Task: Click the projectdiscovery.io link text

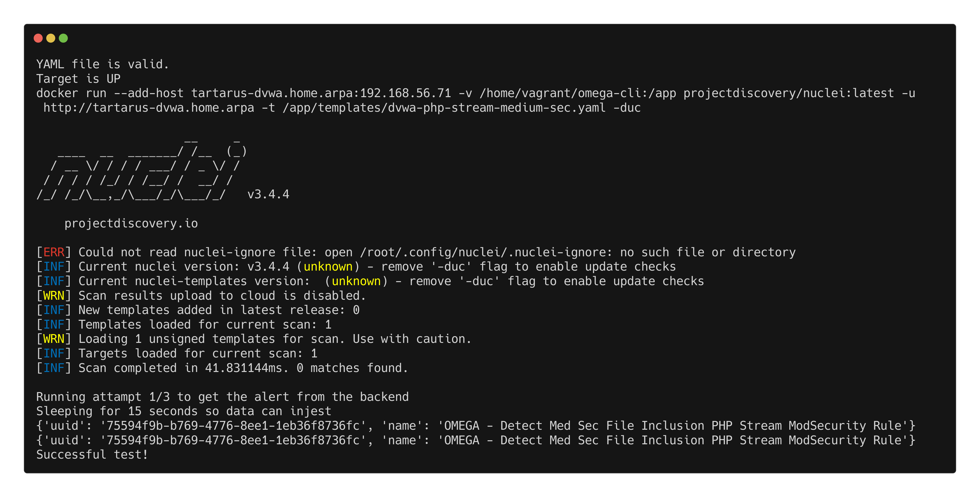Action: 131,223
